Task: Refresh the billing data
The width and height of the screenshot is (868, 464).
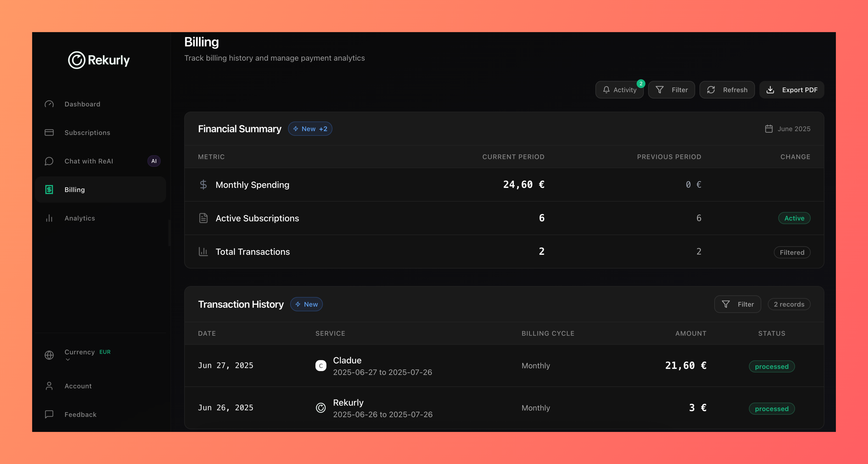Action: point(727,90)
